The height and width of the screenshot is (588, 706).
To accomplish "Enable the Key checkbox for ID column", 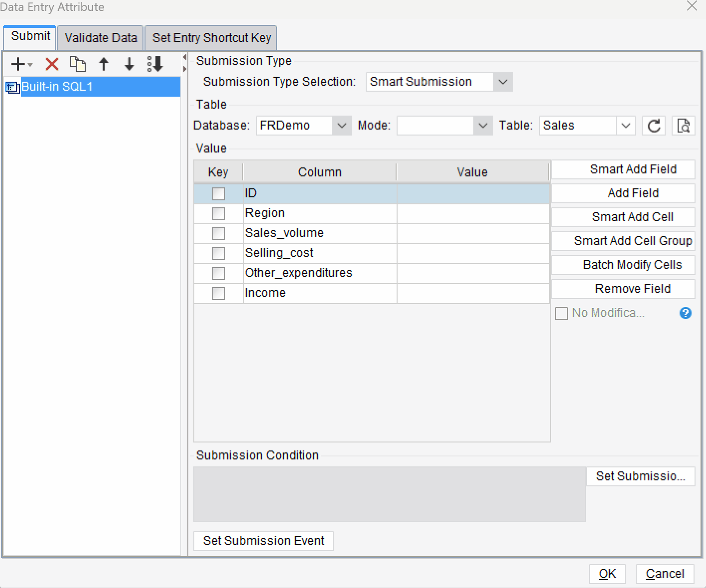I will (218, 193).
